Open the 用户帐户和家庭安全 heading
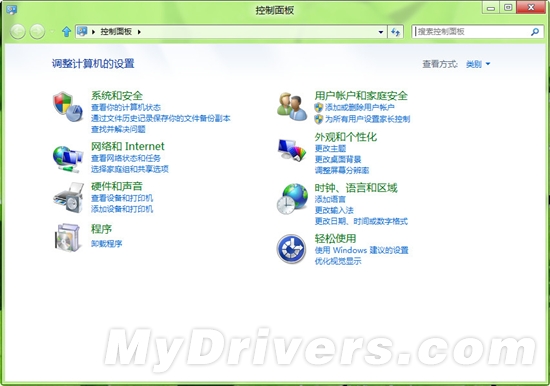 tap(361, 95)
